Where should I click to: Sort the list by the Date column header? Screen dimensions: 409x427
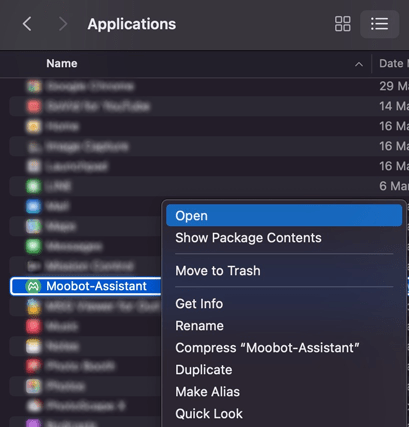point(394,63)
